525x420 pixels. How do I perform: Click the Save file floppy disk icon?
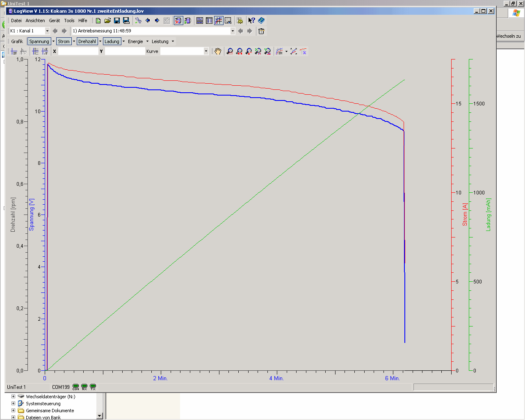[117, 21]
